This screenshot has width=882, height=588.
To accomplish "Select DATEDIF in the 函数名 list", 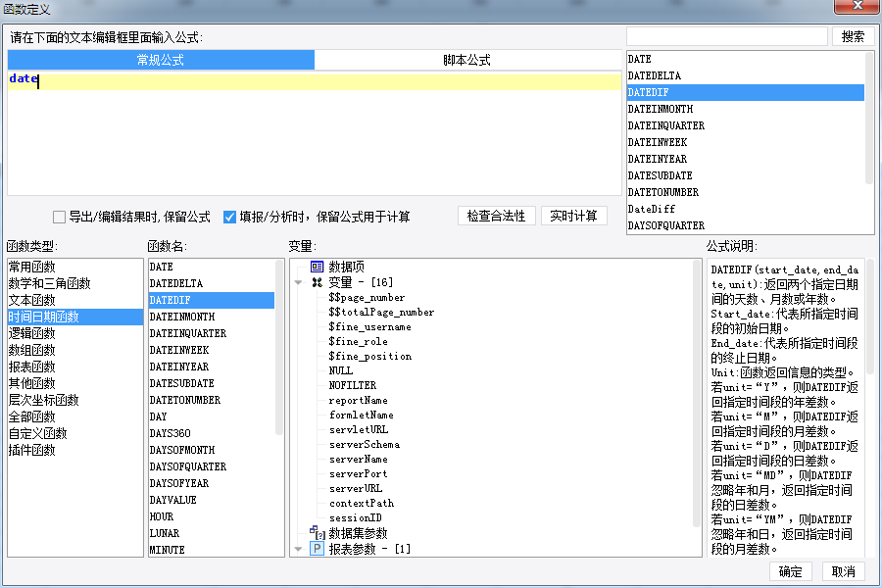I will (x=212, y=300).
